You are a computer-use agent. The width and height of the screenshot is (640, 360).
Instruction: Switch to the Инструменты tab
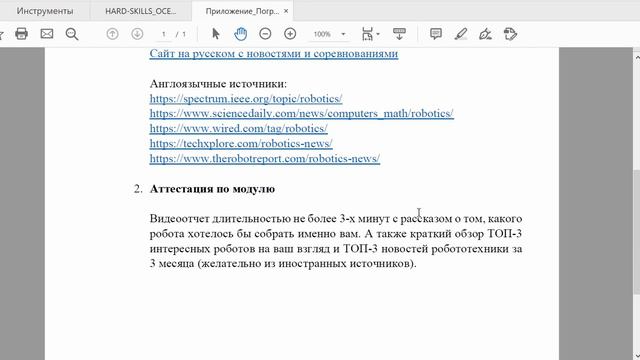(45, 11)
